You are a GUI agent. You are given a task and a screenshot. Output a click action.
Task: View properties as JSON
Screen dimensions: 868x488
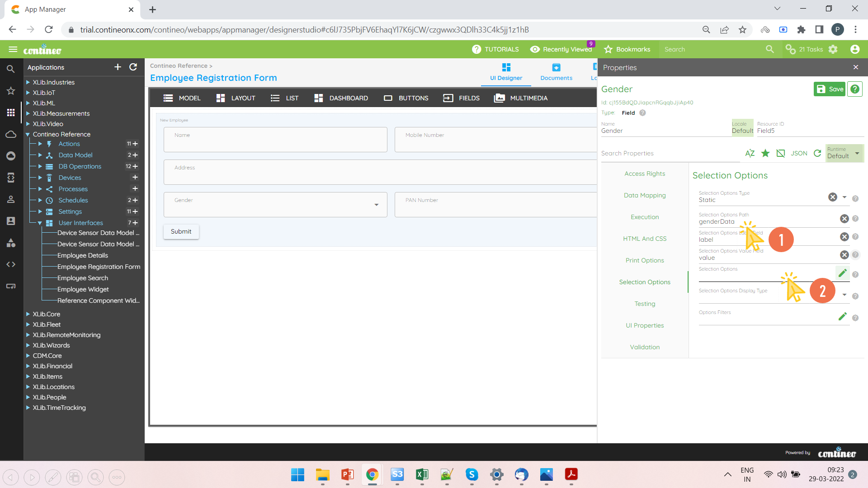[x=799, y=153]
